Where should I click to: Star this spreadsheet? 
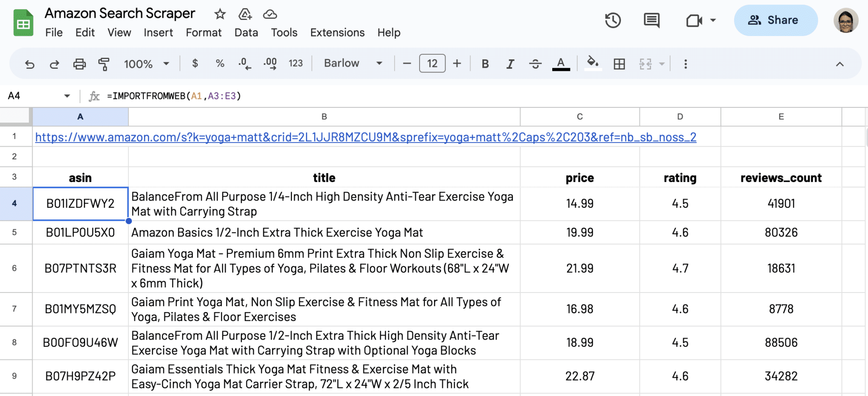pos(220,14)
